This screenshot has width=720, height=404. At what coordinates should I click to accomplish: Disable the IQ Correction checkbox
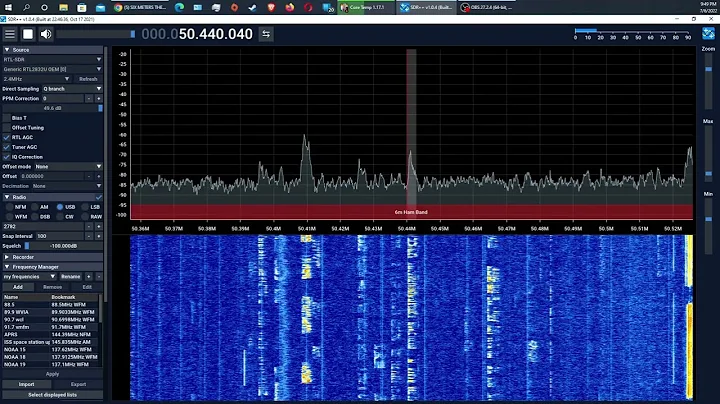point(6,157)
